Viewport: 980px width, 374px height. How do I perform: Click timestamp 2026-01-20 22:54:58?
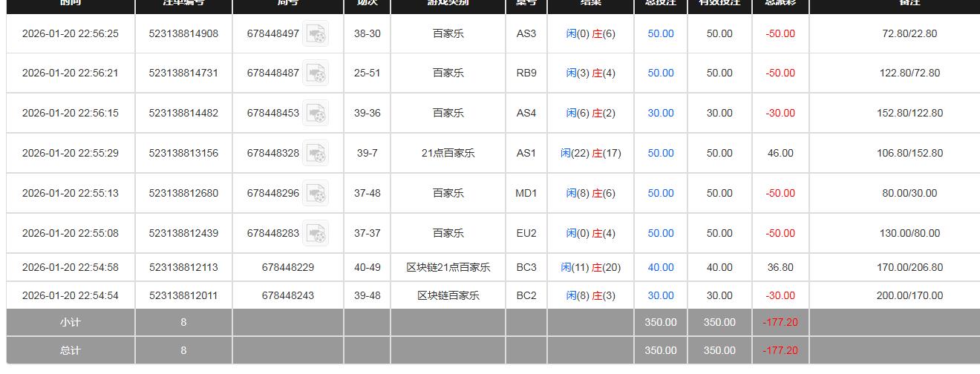(x=71, y=267)
